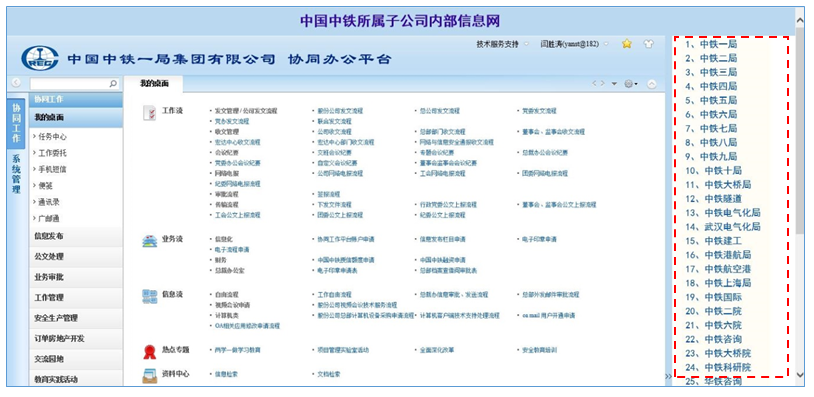Collapse the sidebar with the left arrow
The height and width of the screenshot is (397, 814).
point(16,83)
